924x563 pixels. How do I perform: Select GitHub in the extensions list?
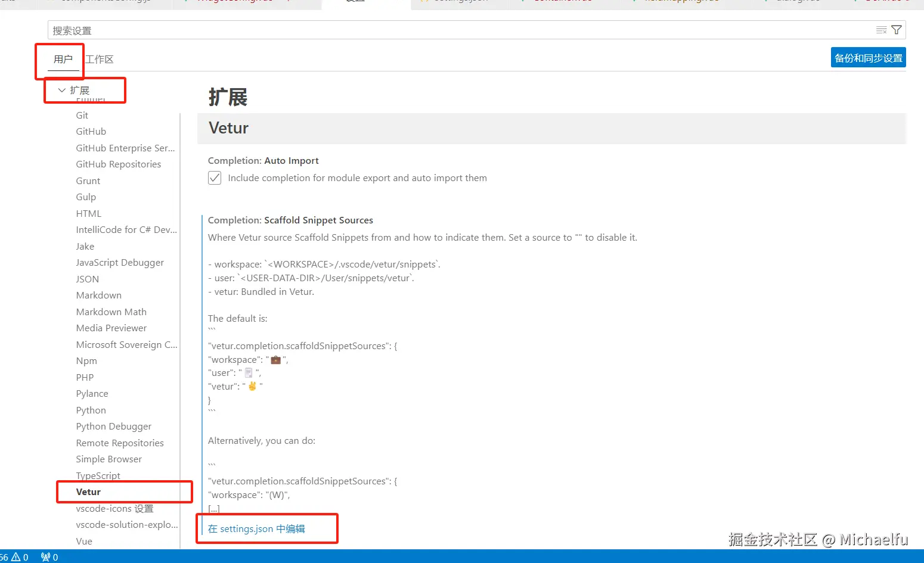(x=91, y=132)
